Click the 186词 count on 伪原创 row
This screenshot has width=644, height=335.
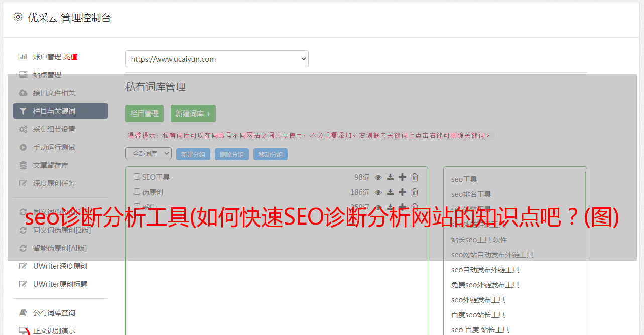point(360,192)
